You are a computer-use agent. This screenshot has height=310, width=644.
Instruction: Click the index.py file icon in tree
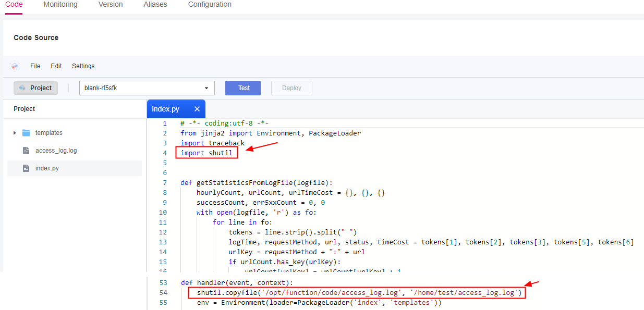[26, 168]
